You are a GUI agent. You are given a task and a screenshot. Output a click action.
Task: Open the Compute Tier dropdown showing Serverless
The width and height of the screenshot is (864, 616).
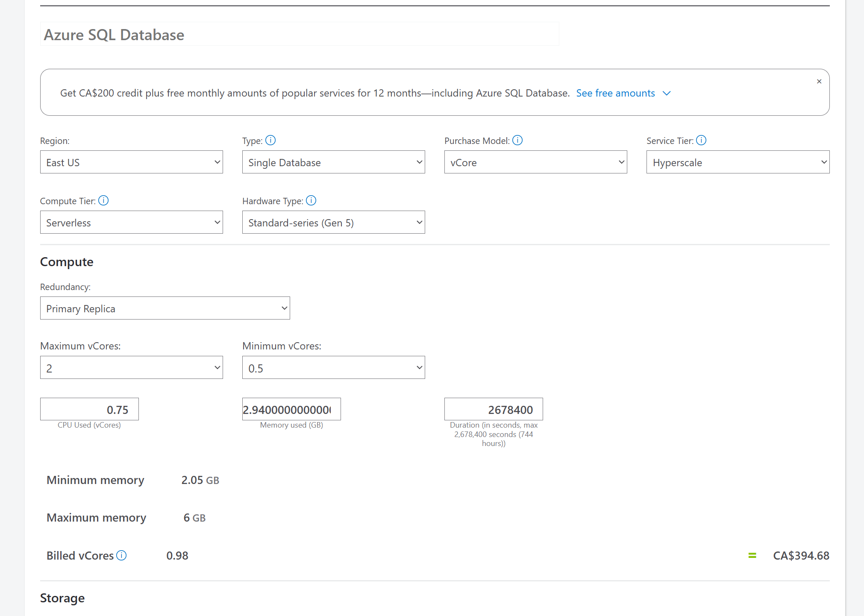(132, 222)
